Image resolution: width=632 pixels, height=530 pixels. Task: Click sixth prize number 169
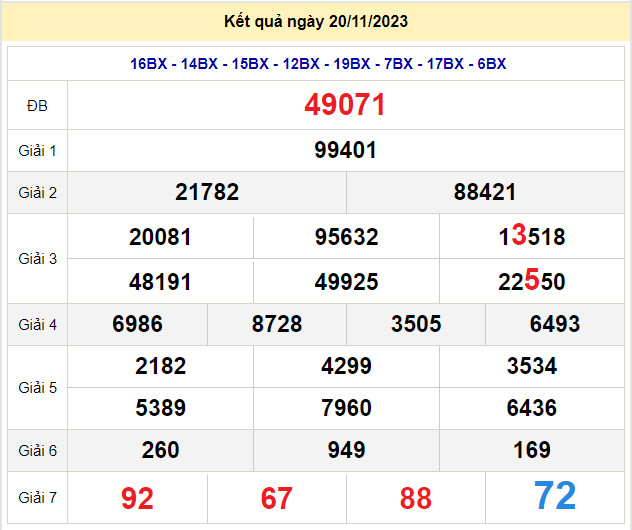(532, 450)
